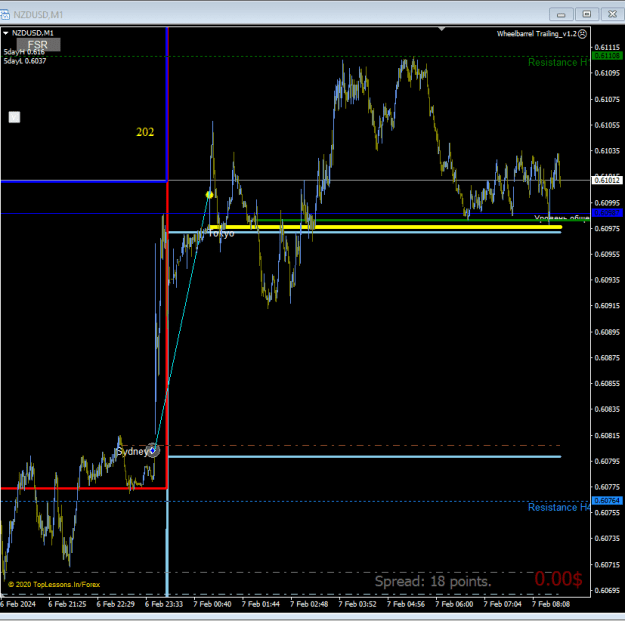Close the NZDUSD,M1 chart window
The image size is (625, 621).
(612, 14)
